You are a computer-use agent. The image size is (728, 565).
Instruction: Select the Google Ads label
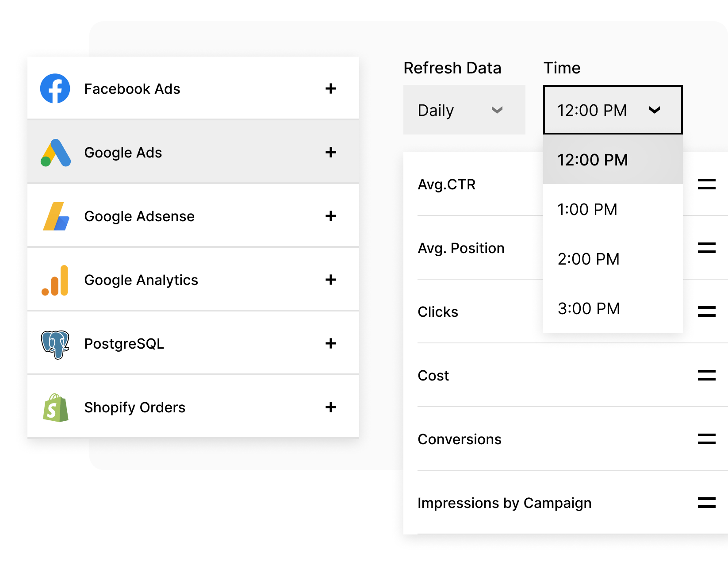(123, 153)
